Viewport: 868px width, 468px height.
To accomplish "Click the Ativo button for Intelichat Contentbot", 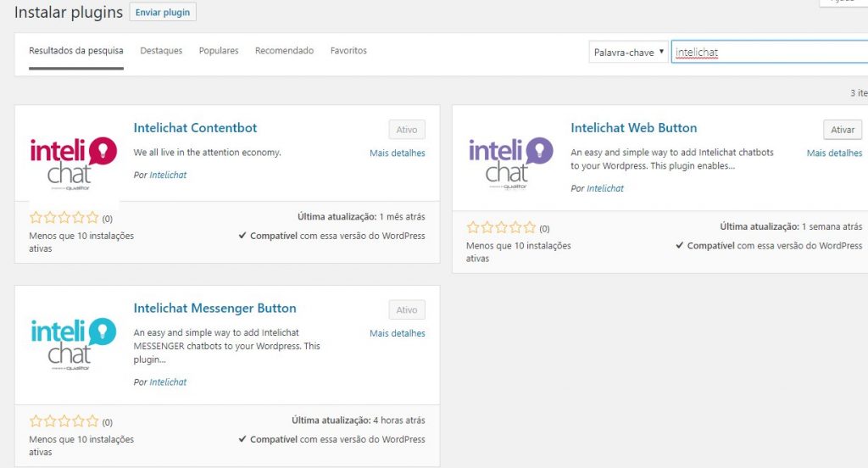I will click(x=407, y=130).
